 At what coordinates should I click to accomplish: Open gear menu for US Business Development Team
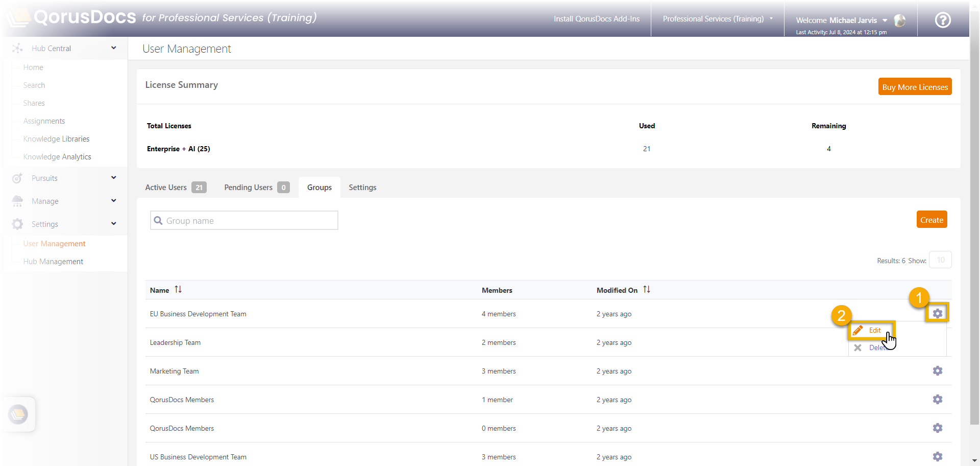(x=937, y=456)
